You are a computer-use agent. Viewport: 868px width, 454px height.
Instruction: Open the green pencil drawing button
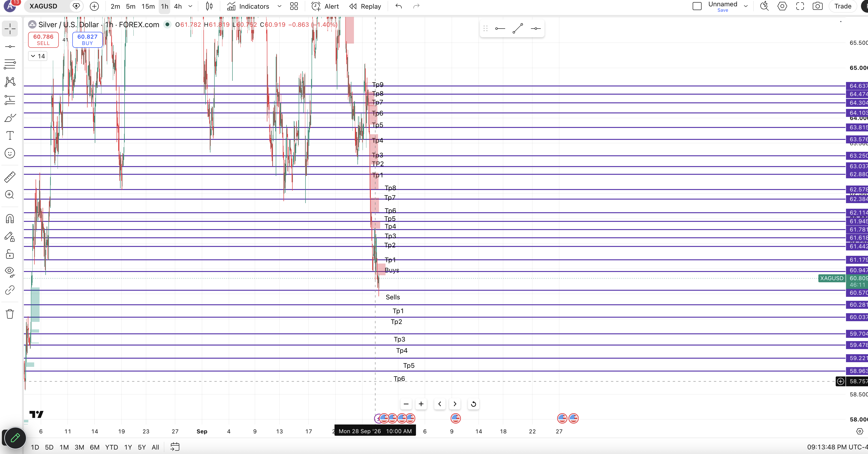tap(15, 438)
